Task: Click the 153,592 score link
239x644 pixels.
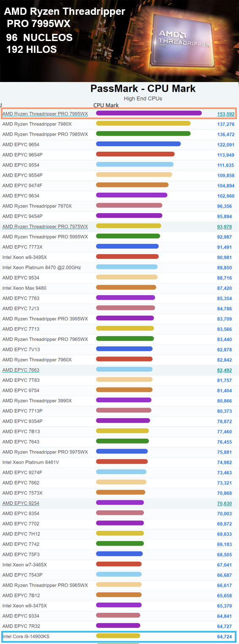Action: [x=225, y=114]
